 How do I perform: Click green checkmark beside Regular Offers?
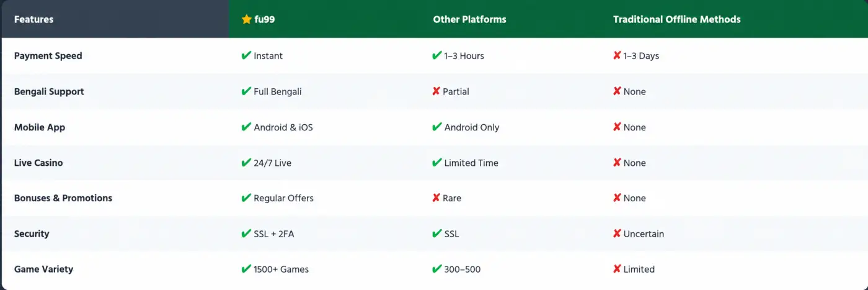click(246, 198)
